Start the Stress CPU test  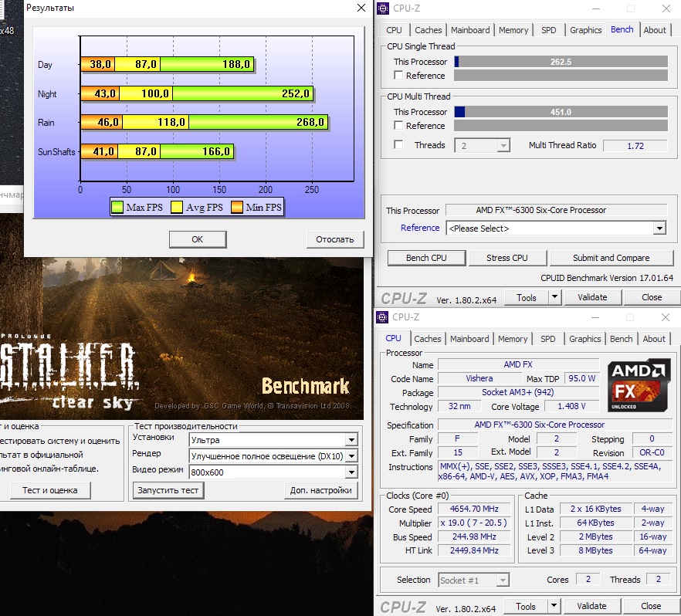point(507,258)
